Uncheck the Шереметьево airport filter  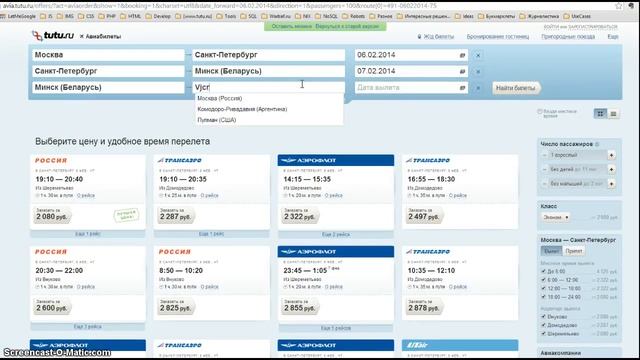(543, 333)
